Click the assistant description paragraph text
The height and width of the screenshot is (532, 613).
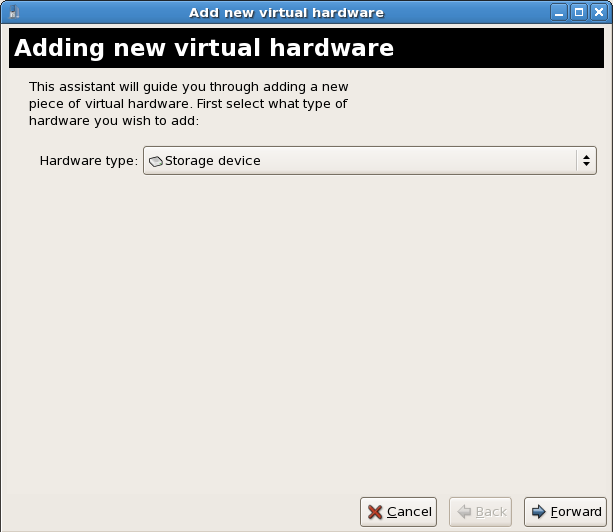pos(188,104)
